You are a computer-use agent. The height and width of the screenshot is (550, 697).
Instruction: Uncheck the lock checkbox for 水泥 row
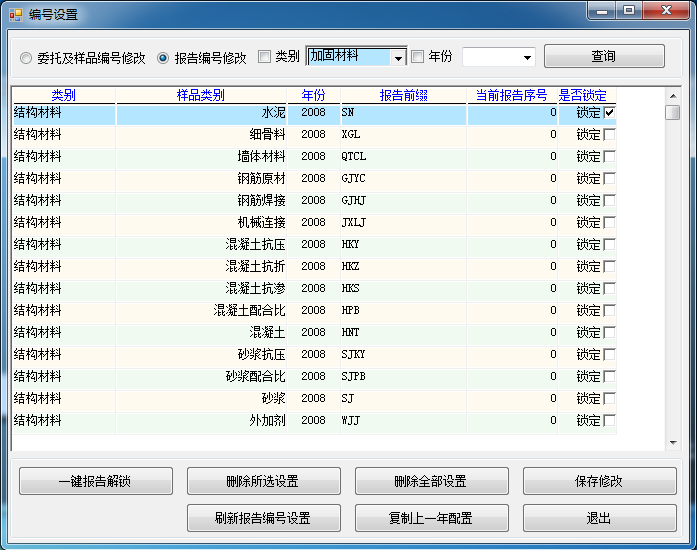[610, 112]
